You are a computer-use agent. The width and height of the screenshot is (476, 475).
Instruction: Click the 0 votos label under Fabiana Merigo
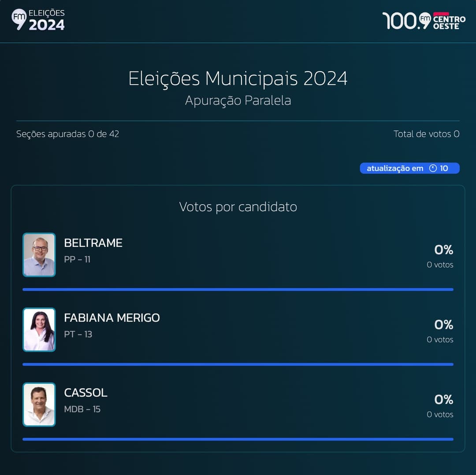coord(439,340)
